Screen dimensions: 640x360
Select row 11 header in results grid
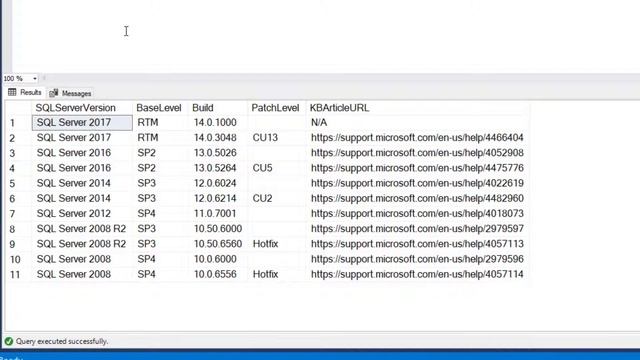click(18, 274)
